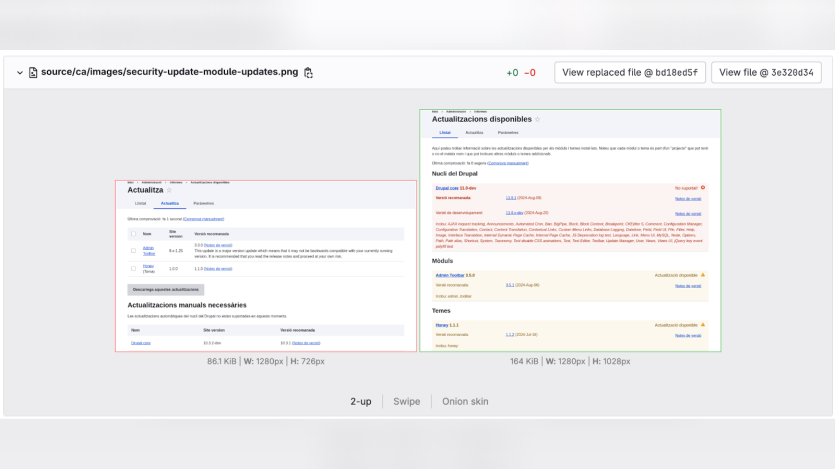
Task: Click the file document icon beside the path
Action: click(x=33, y=72)
